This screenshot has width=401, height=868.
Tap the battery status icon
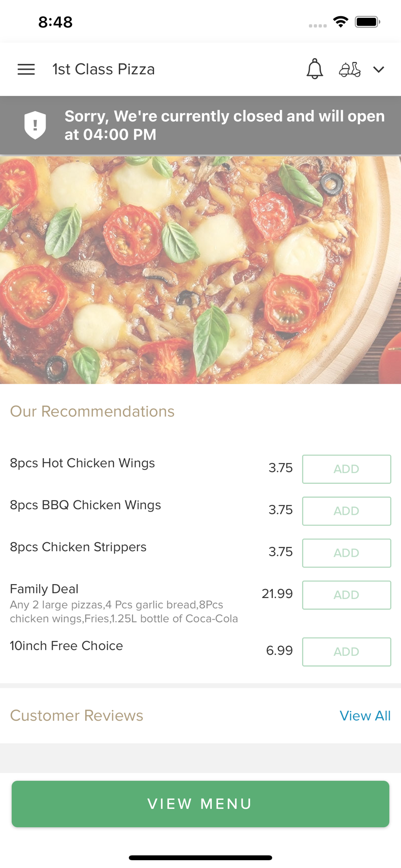tap(367, 22)
